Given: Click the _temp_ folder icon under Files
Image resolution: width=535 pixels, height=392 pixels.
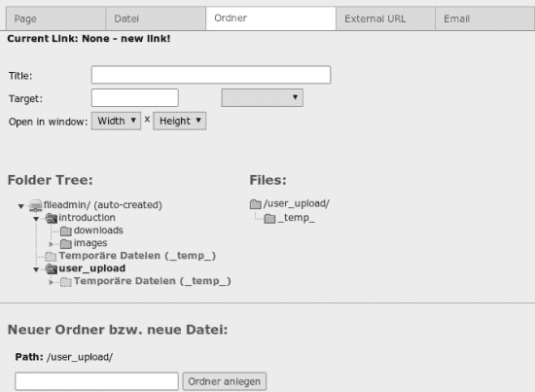Looking at the screenshot, I should [x=269, y=218].
